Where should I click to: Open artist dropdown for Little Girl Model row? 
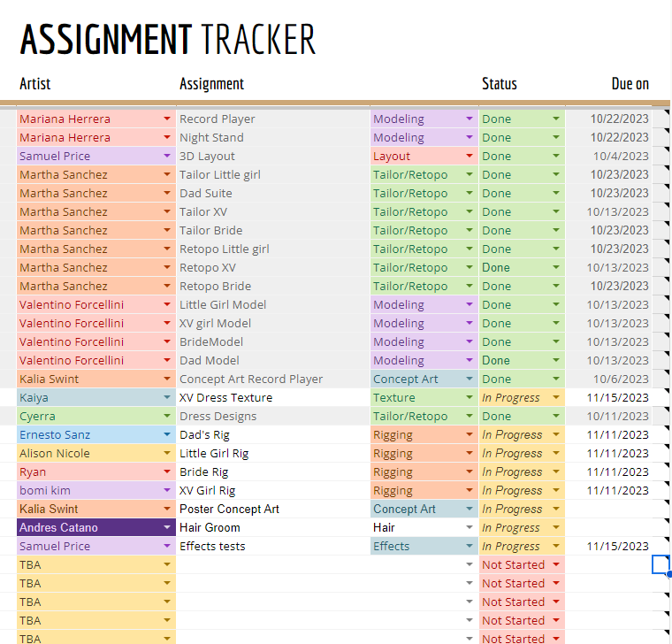(167, 305)
